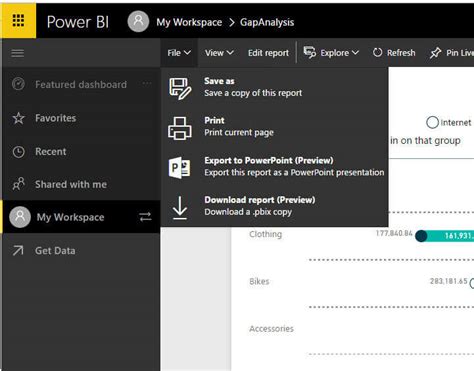Click the Pin Live page pin icon

[x=435, y=53]
